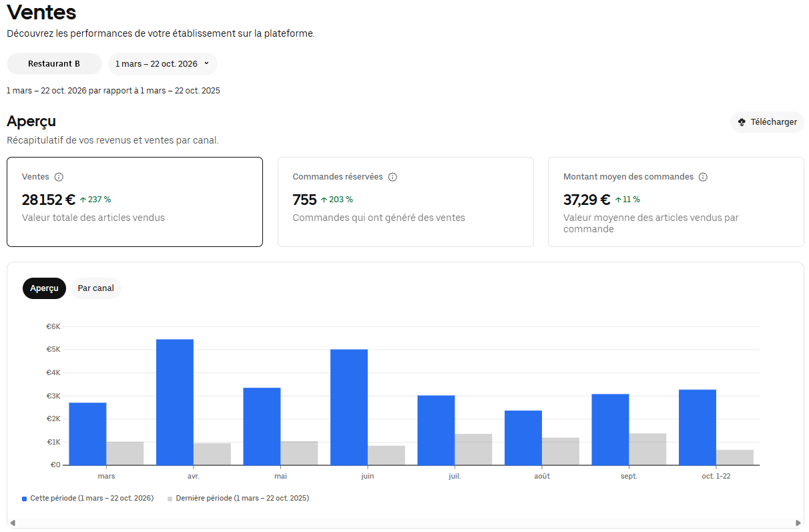Select the Ventes metric card
809x532 pixels.
point(135,202)
